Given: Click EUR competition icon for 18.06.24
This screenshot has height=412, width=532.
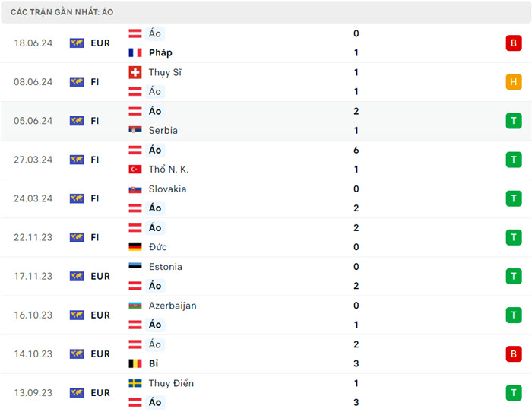Looking at the screenshot, I should [x=77, y=43].
